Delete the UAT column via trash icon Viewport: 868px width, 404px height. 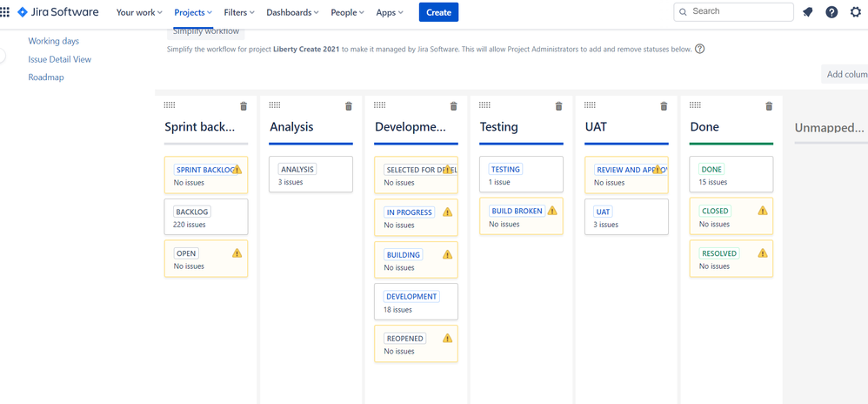pos(664,106)
